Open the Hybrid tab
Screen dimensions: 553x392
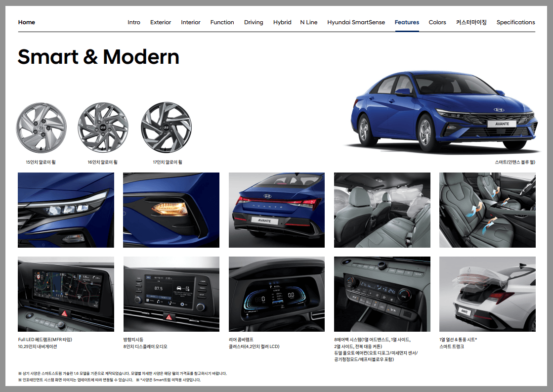coord(282,22)
